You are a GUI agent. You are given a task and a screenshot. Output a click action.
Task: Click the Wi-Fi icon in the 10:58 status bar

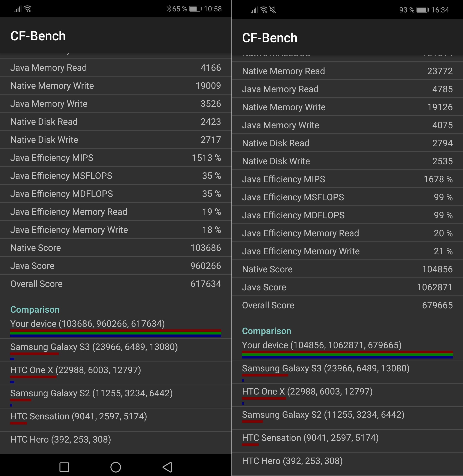(28, 9)
